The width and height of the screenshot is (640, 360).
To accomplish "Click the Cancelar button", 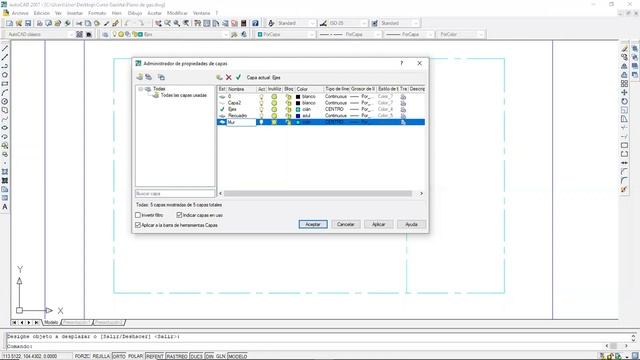I will coord(346,224).
